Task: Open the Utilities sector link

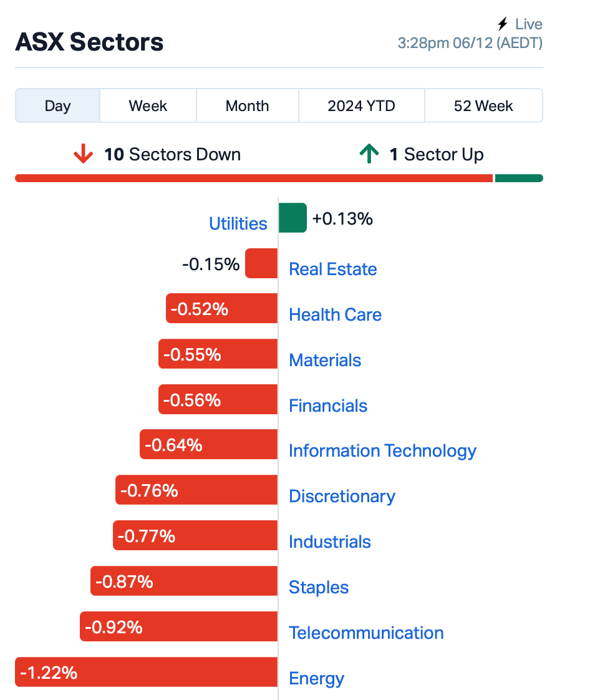Action: coord(238,223)
